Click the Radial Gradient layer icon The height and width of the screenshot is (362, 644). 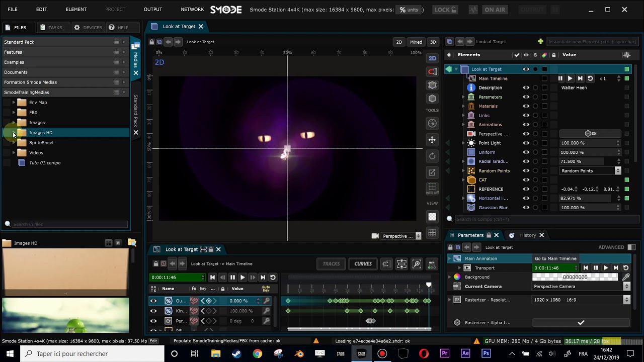tap(471, 161)
